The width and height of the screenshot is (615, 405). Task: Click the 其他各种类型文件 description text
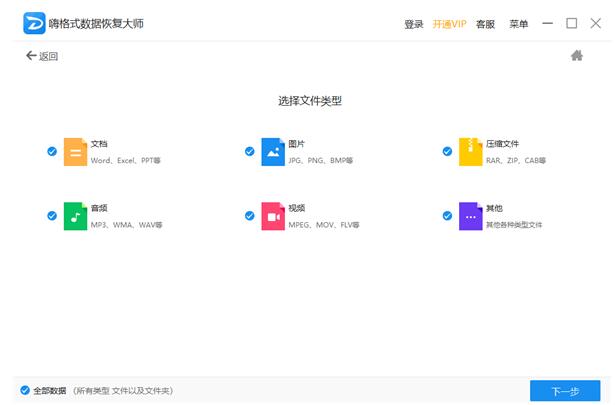[514, 225]
